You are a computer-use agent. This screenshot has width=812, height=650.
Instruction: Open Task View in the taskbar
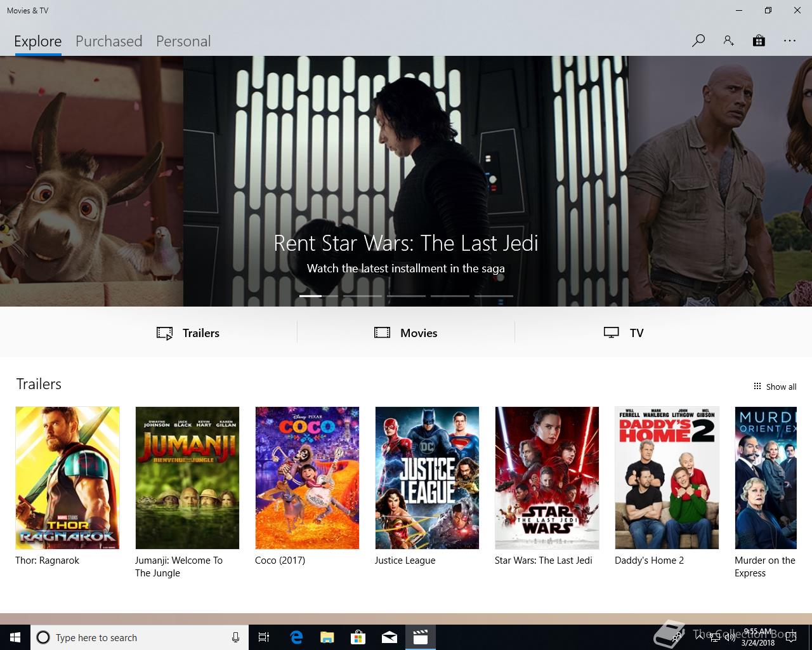pos(264,637)
